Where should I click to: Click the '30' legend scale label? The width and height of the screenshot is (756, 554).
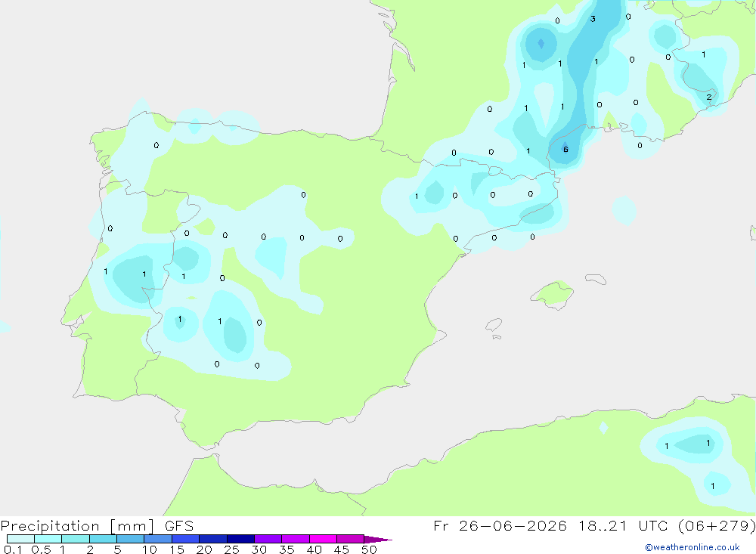259,549
